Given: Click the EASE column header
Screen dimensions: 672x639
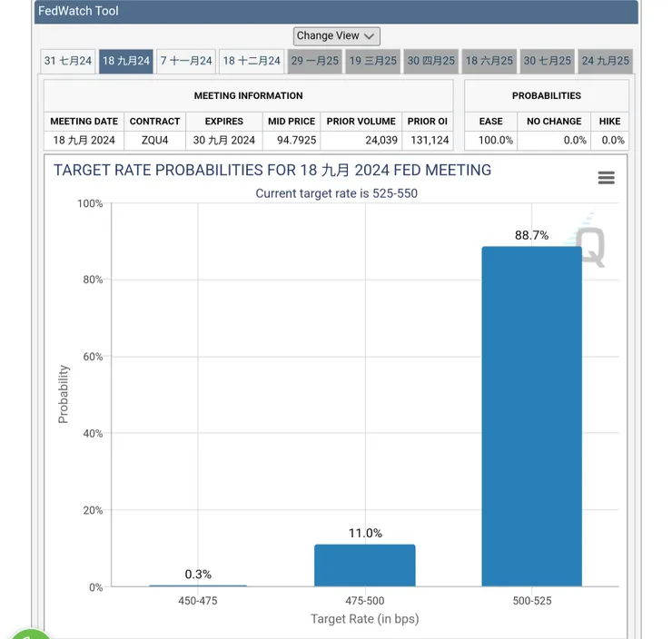Looking at the screenshot, I should [490, 122].
